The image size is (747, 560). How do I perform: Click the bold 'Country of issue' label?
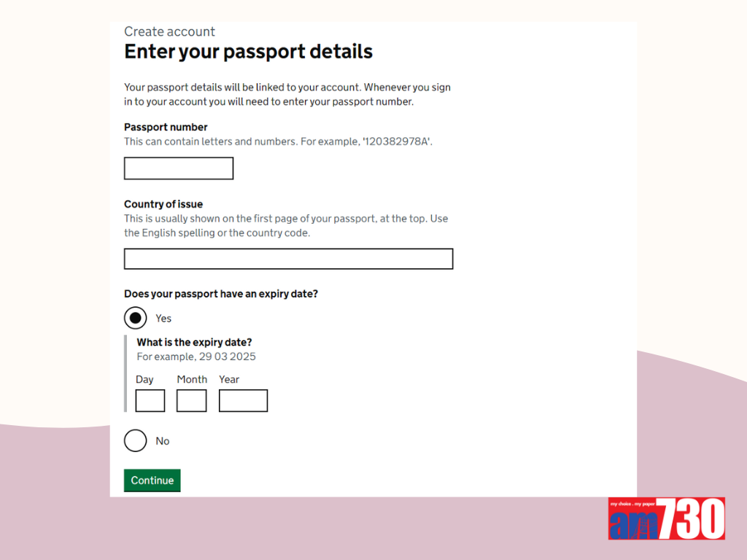click(163, 204)
